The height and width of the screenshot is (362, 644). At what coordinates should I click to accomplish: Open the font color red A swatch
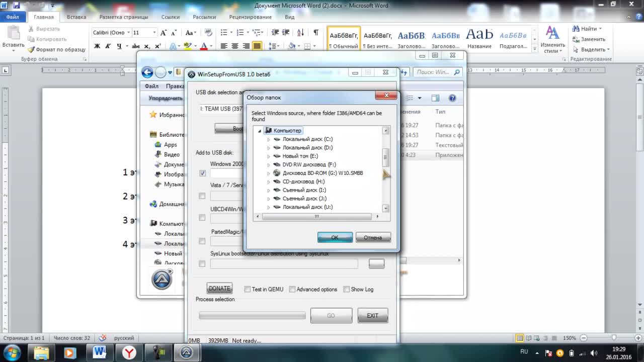coord(204,46)
